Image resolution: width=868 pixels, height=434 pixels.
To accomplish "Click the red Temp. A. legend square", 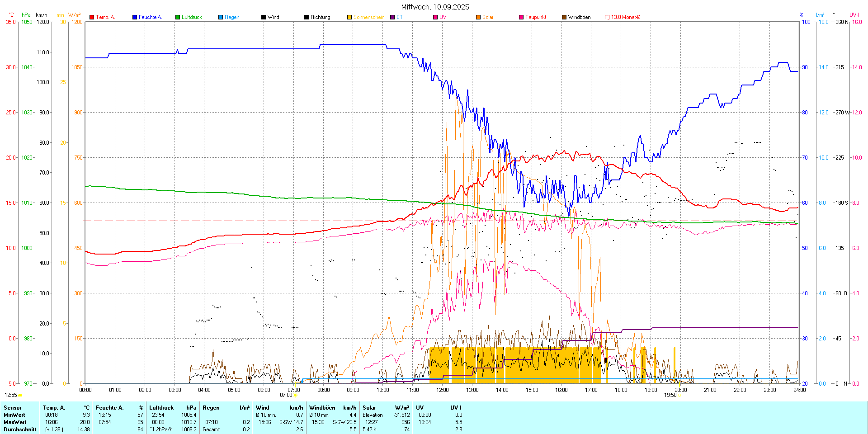I will [x=92, y=17].
